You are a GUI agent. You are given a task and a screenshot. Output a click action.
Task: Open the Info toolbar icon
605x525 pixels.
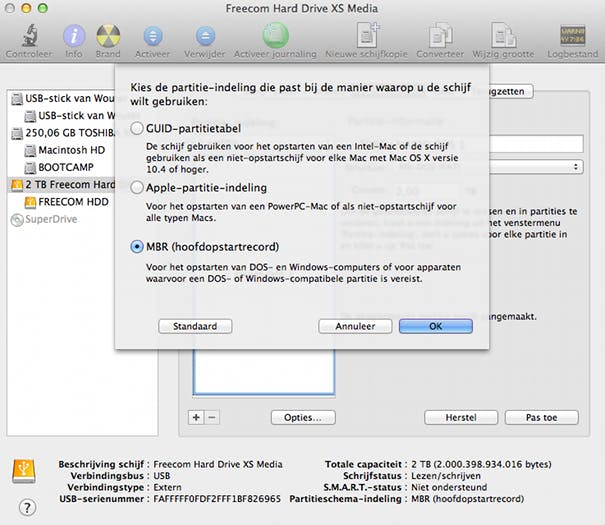[x=74, y=36]
